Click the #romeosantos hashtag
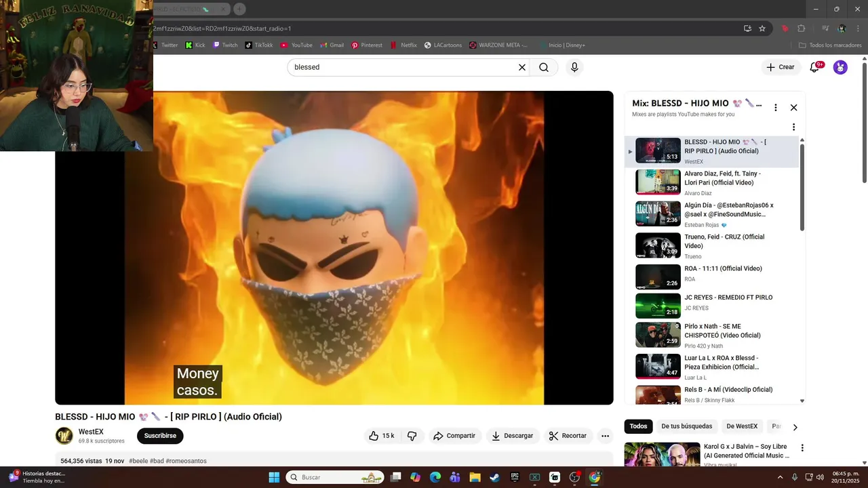Screen dimensions: 868x488 tap(186, 461)
